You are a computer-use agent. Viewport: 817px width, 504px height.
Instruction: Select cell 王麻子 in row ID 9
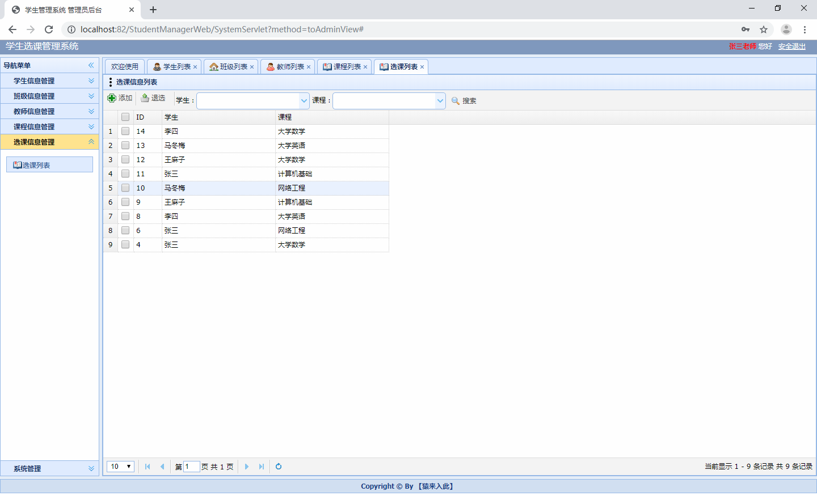(218, 202)
